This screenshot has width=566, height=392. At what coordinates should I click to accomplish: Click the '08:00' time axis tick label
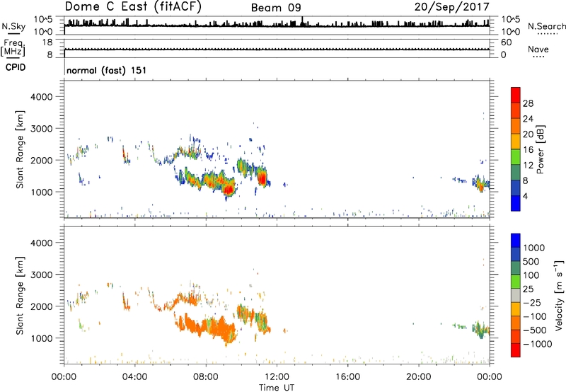206,377
